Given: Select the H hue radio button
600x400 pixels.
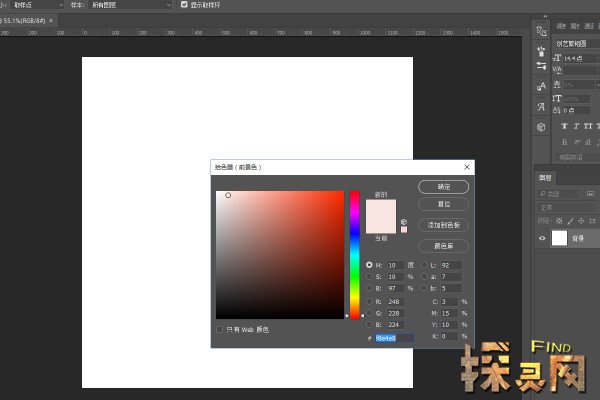Looking at the screenshot, I should (x=370, y=265).
